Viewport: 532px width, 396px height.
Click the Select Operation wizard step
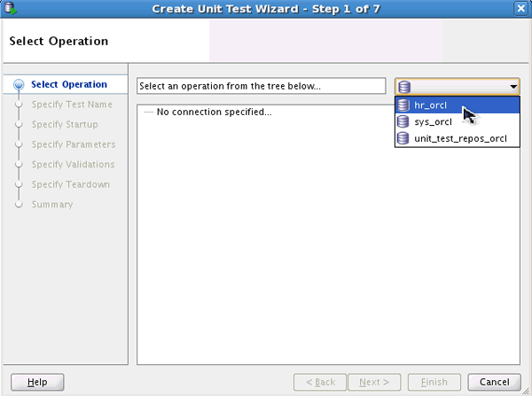[x=68, y=85]
